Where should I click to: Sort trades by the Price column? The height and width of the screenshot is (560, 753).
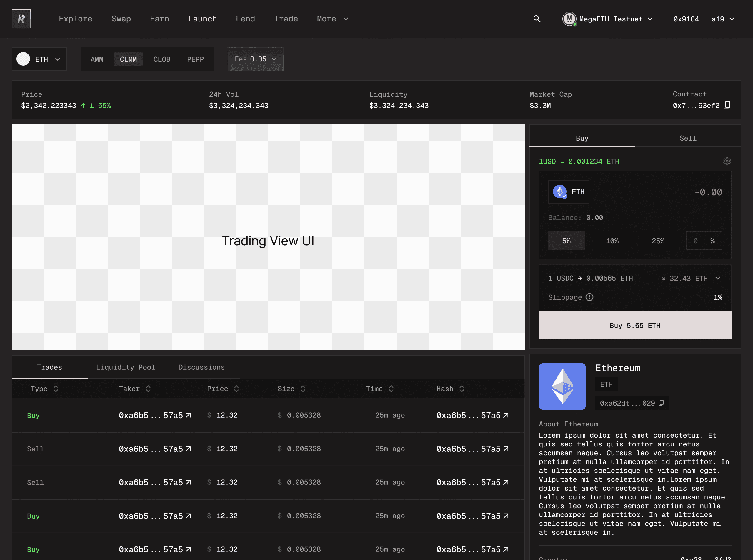[236, 389]
